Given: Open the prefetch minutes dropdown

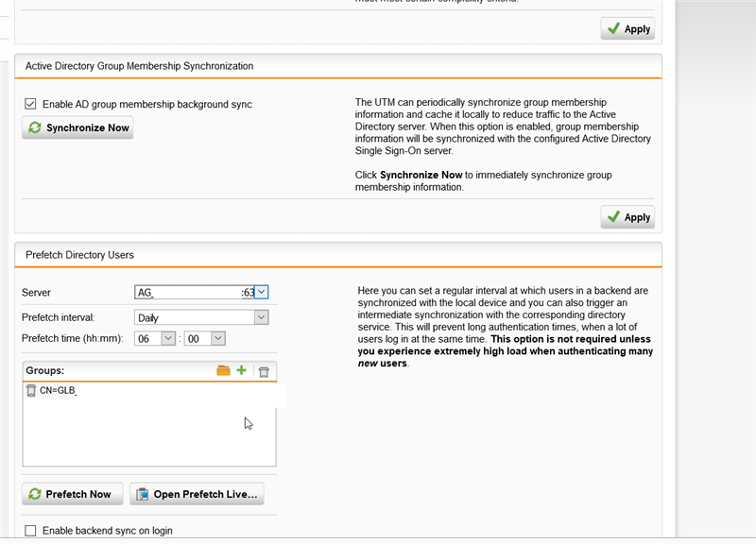Looking at the screenshot, I should (x=218, y=338).
